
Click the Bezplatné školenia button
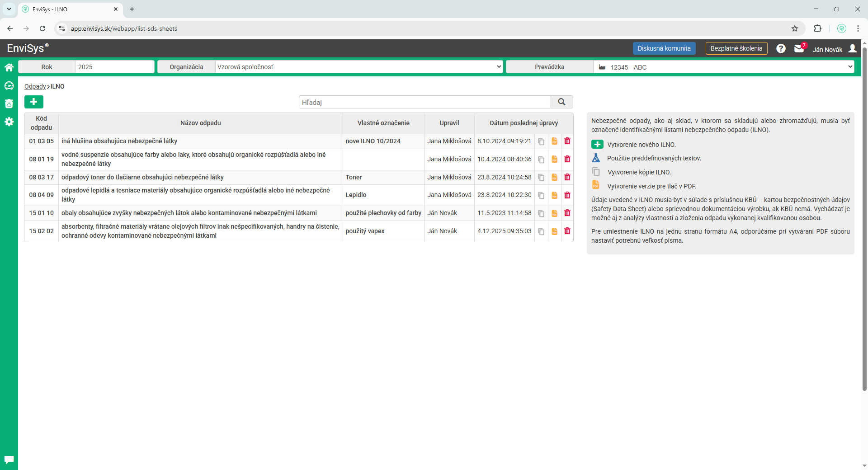click(x=736, y=48)
